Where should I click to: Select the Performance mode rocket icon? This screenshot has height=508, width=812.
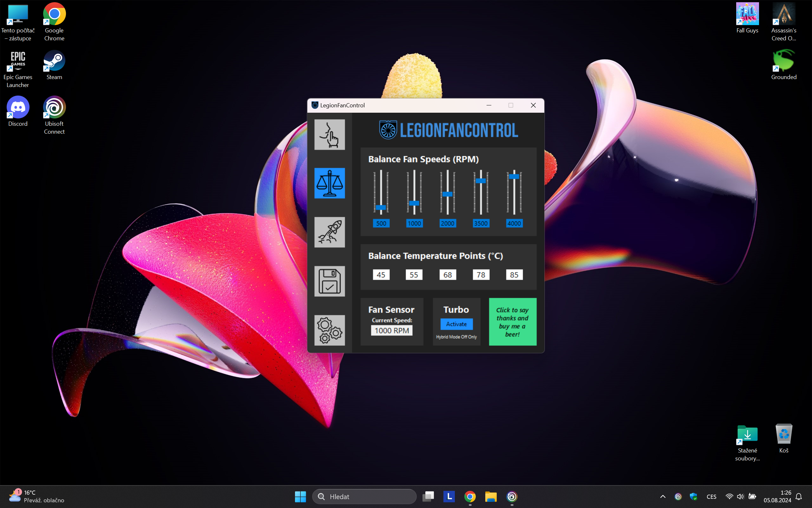pyautogui.click(x=330, y=232)
